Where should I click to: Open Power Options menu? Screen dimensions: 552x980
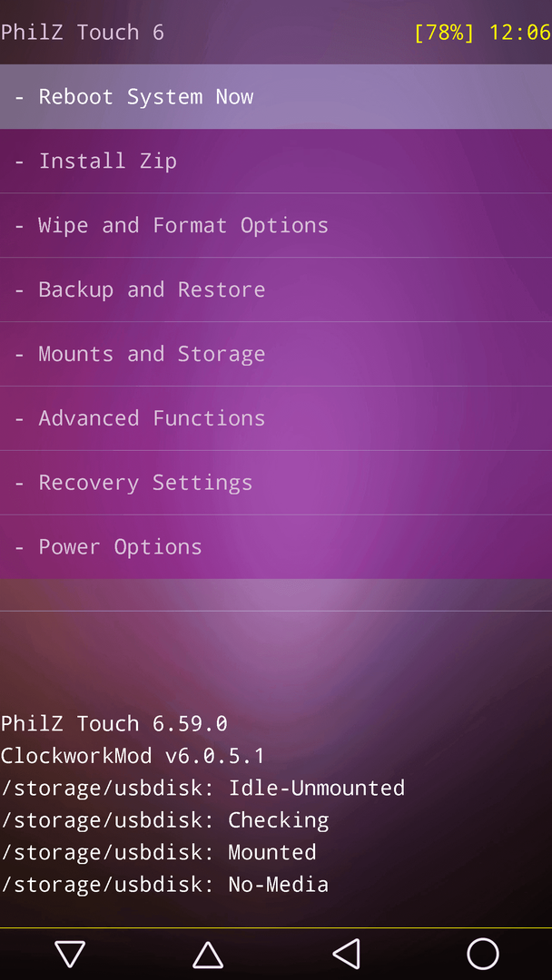[276, 547]
